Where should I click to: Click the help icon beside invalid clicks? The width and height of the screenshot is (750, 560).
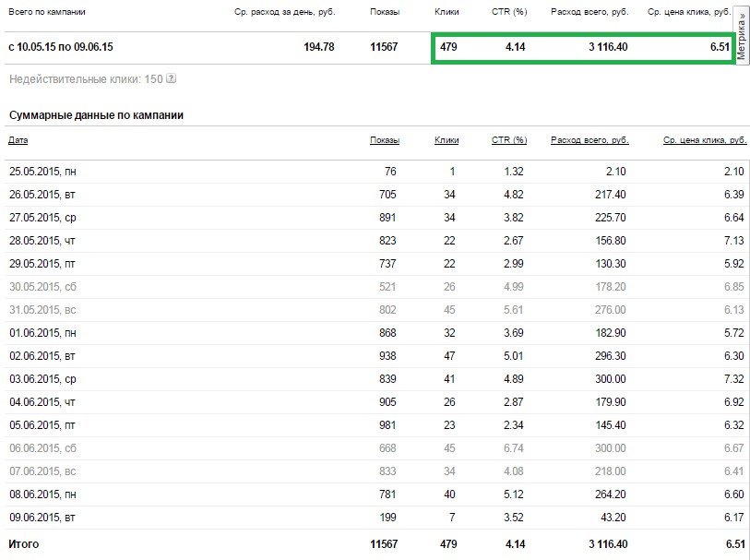point(172,79)
